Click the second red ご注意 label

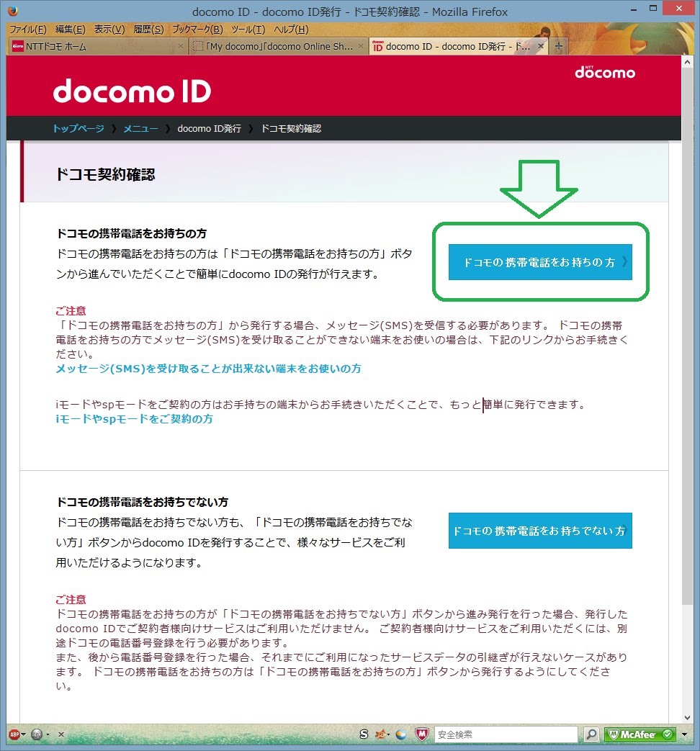tap(71, 599)
